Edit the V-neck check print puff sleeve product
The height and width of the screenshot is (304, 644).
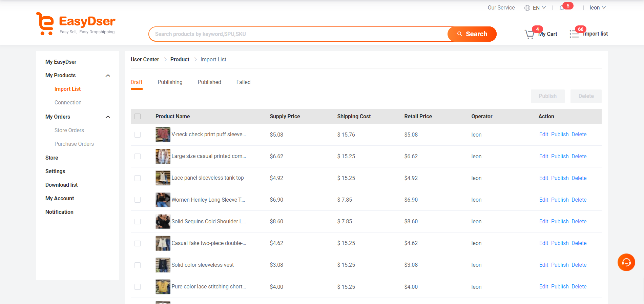pos(544,135)
